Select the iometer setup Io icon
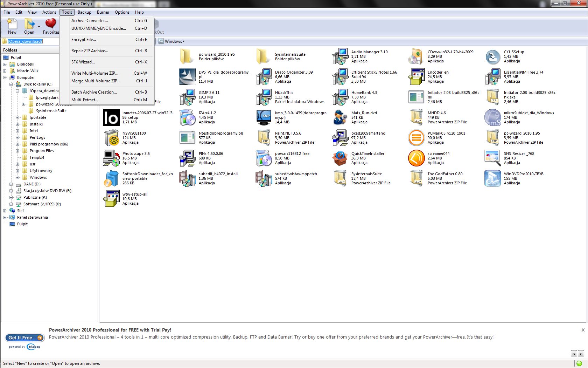 point(111,117)
